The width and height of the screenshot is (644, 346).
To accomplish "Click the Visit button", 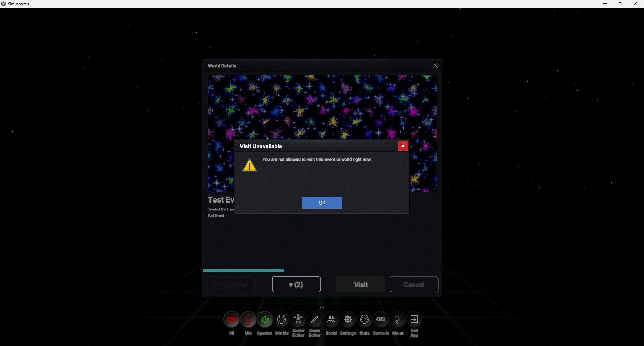I will click(361, 284).
